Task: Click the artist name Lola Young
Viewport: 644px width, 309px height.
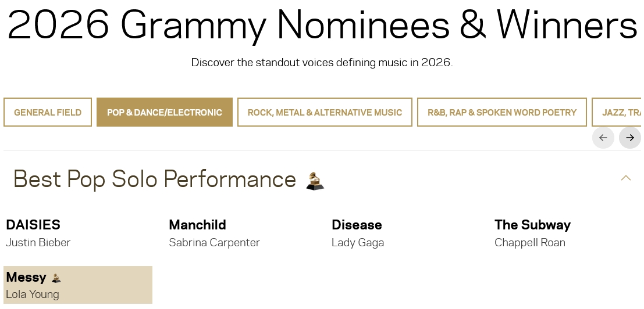Action: pyautogui.click(x=33, y=294)
